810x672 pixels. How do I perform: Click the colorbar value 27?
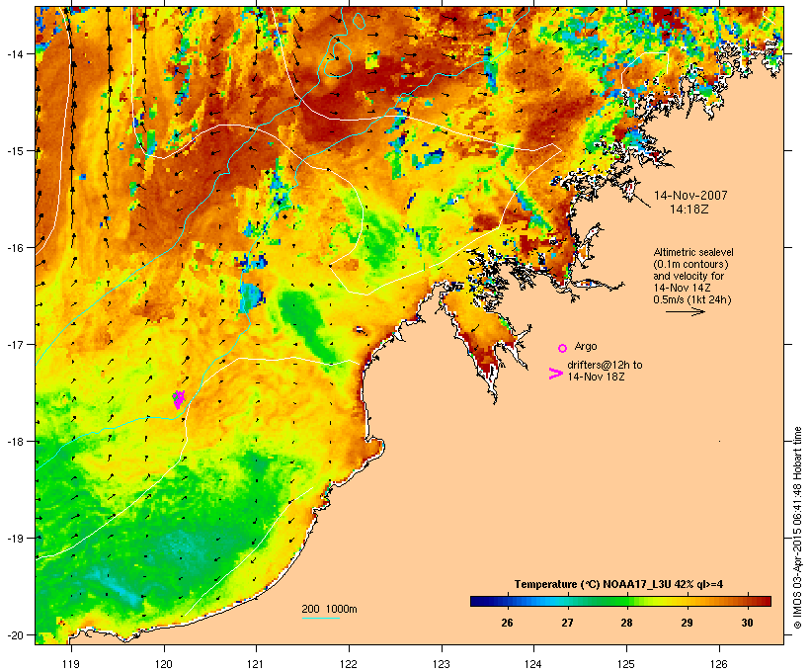click(567, 623)
